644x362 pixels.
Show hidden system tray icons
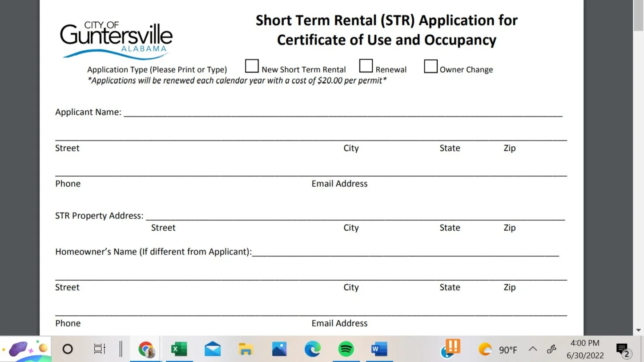tap(532, 349)
